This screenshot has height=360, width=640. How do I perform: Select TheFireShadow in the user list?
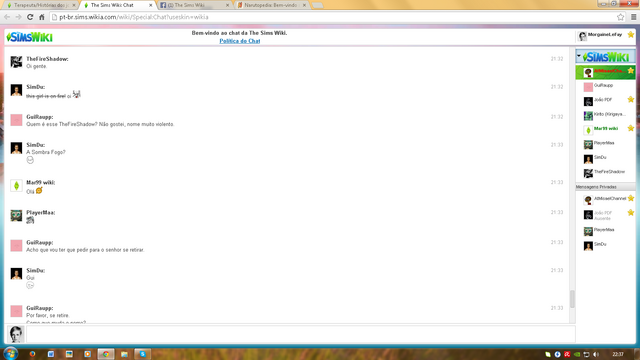606,173
